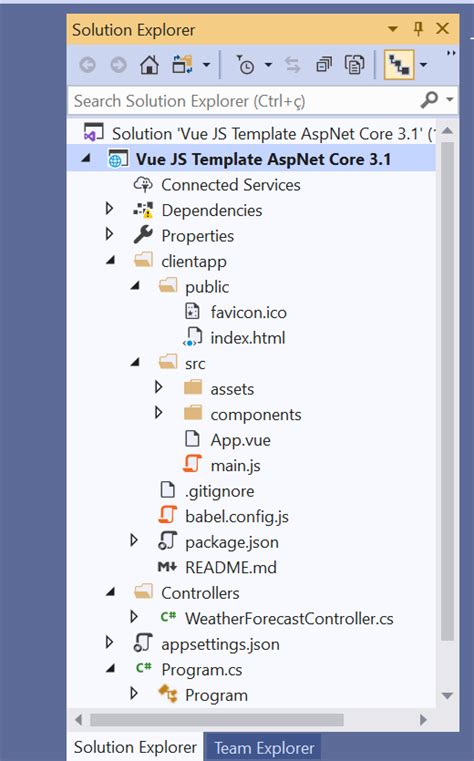The image size is (474, 761).
Task: Collapse the Vue JS Template AspNet Core 3.1 project
Action: [x=86, y=158]
